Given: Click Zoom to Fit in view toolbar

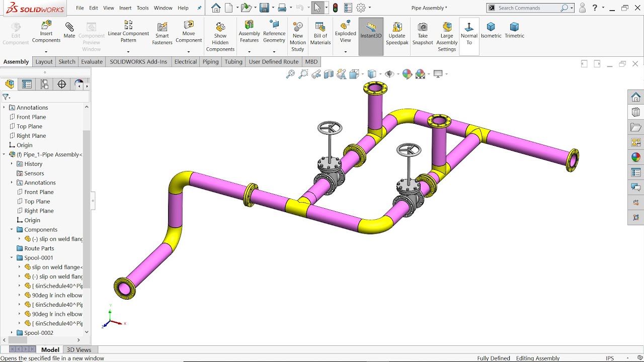Looking at the screenshot, I should click(290, 74).
